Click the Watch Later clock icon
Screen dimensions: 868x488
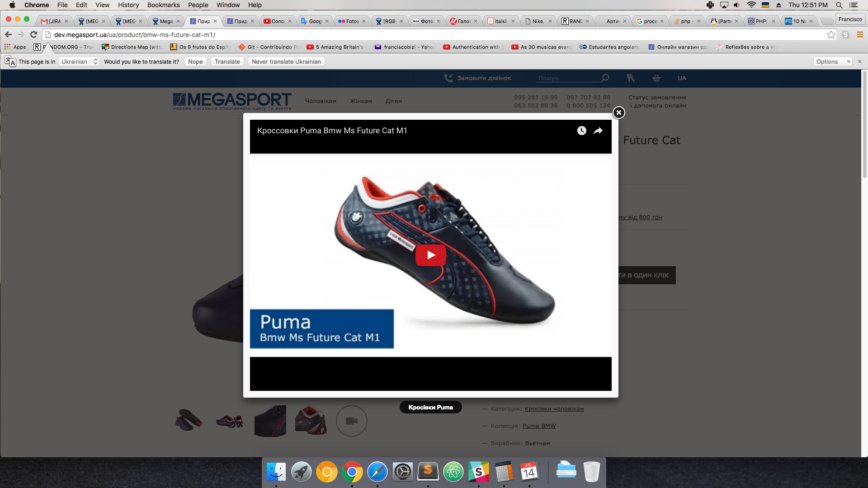pyautogui.click(x=581, y=131)
